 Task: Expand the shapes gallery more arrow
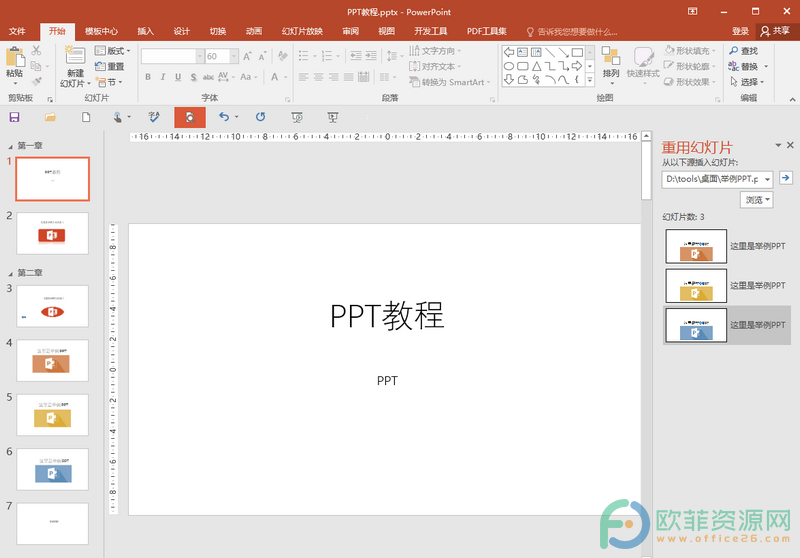pyautogui.click(x=590, y=79)
